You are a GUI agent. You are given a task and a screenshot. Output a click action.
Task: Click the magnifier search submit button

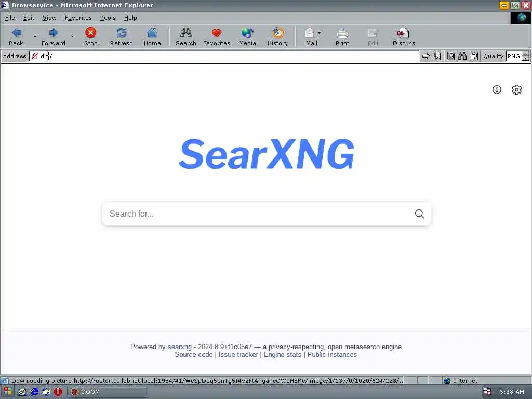click(419, 214)
